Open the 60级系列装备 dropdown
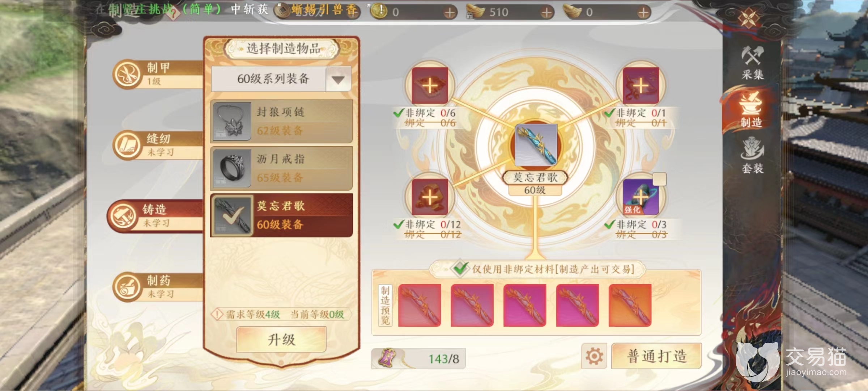The height and width of the screenshot is (391, 868). pyautogui.click(x=281, y=79)
